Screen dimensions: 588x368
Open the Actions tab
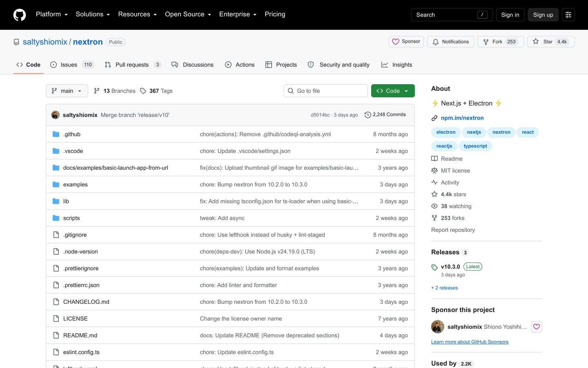pos(240,65)
